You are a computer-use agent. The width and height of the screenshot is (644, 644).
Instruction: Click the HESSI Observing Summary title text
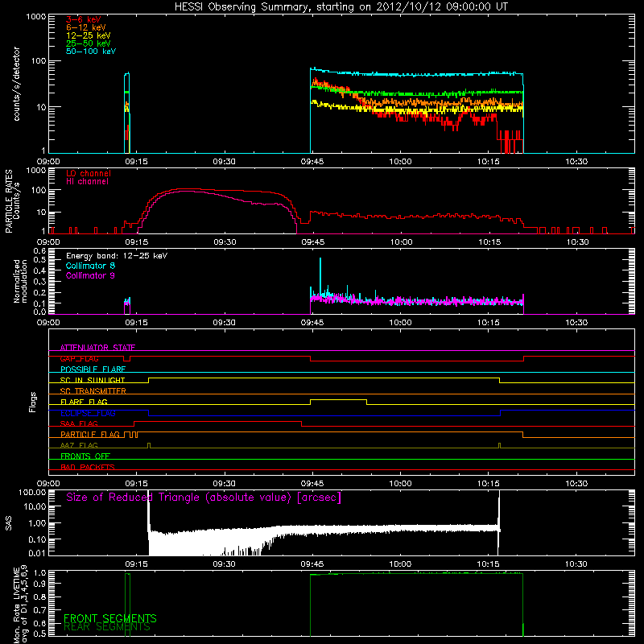[341, 7]
